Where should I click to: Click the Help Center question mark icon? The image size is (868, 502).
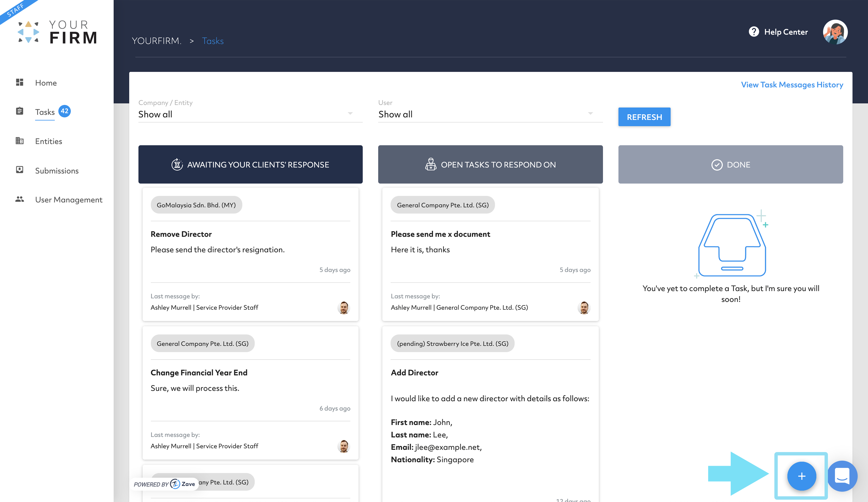click(x=754, y=32)
